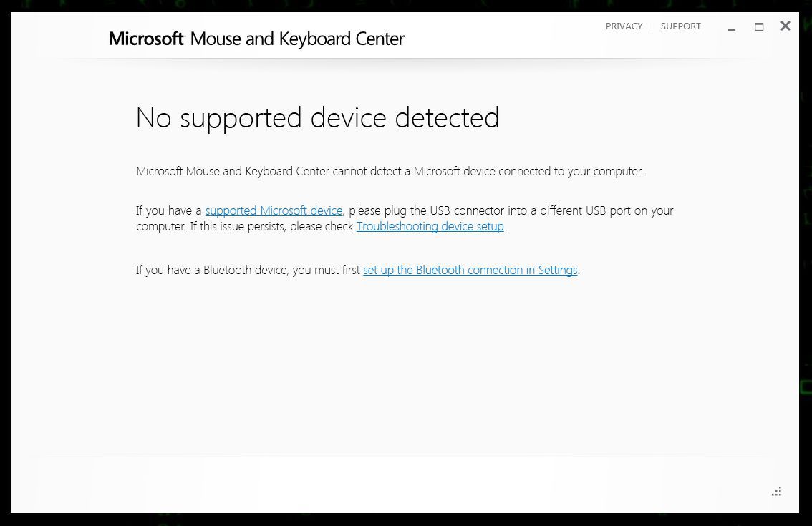Open the SUPPORT link in the header
The image size is (812, 526).
click(x=680, y=26)
